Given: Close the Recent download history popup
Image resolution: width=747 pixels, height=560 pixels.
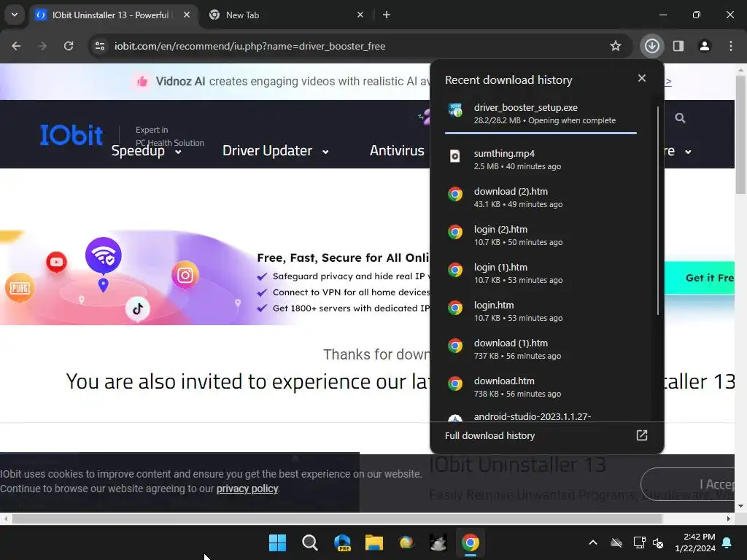Looking at the screenshot, I should (x=642, y=78).
